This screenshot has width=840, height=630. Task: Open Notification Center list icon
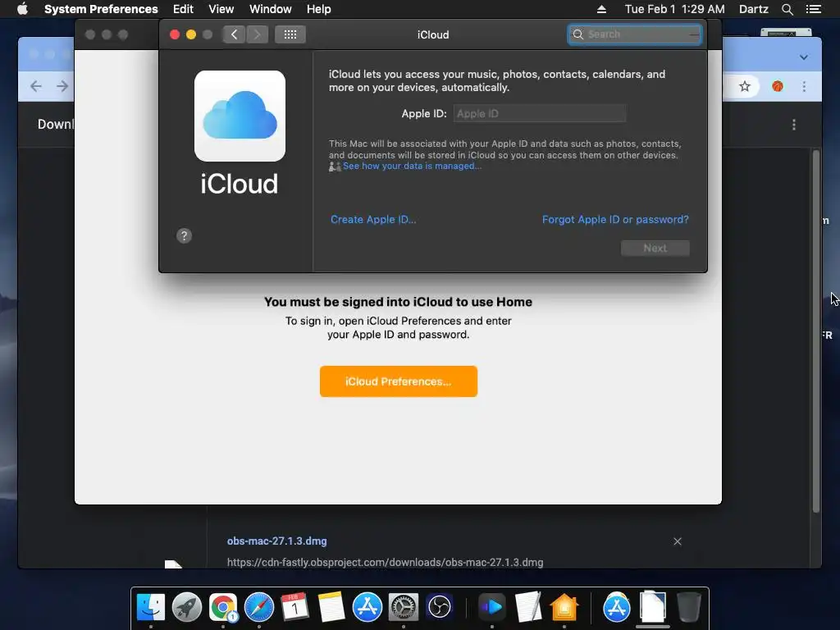click(x=814, y=9)
